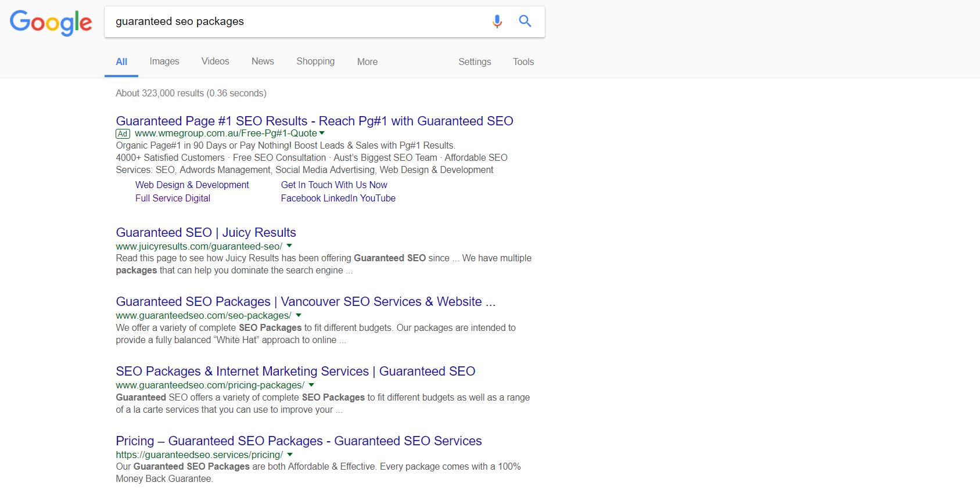
Task: Expand dropdown arrow next to guaranteedseo.com/seo-packages URL
Action: coord(299,315)
